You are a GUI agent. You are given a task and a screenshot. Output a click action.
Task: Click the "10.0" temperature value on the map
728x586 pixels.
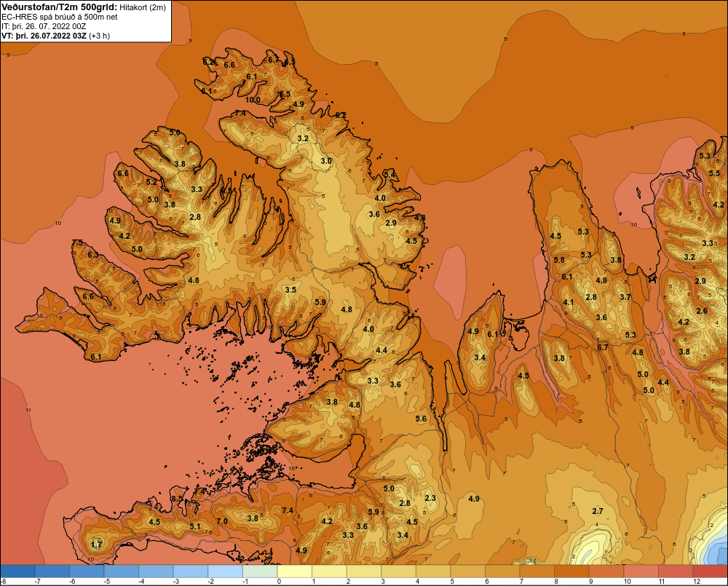tap(253, 100)
